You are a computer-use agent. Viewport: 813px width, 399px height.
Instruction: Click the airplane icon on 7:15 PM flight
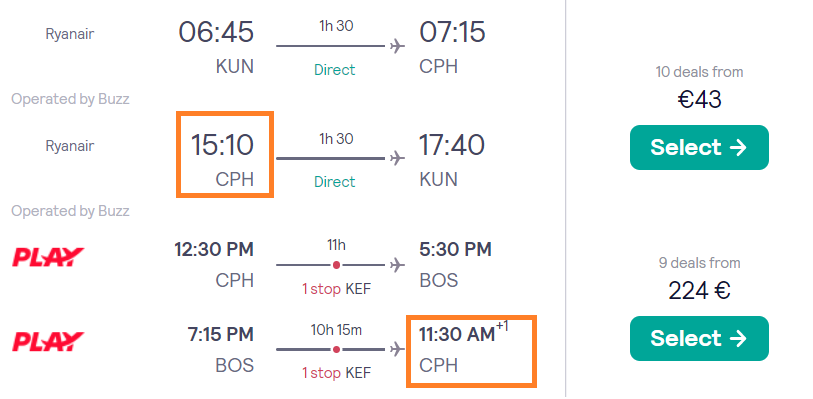[397, 350]
